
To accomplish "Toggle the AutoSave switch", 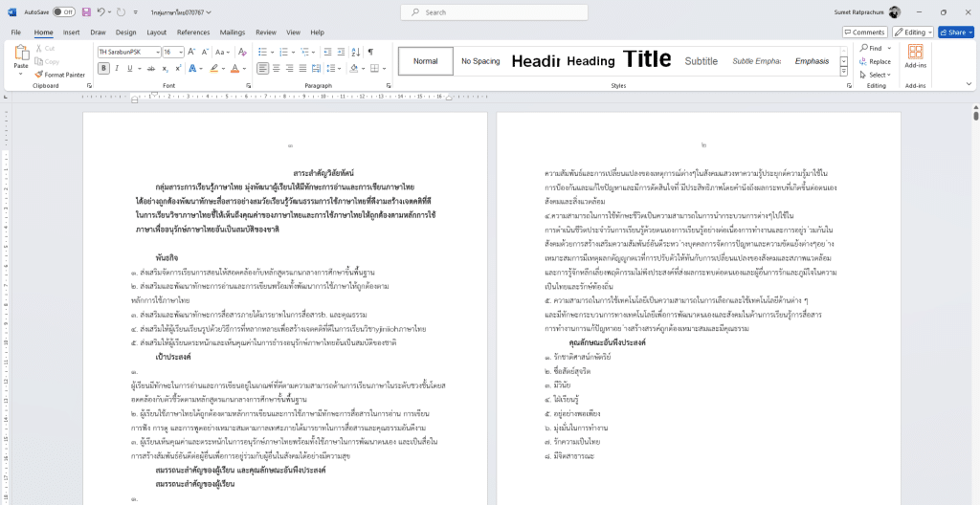I will point(63,12).
